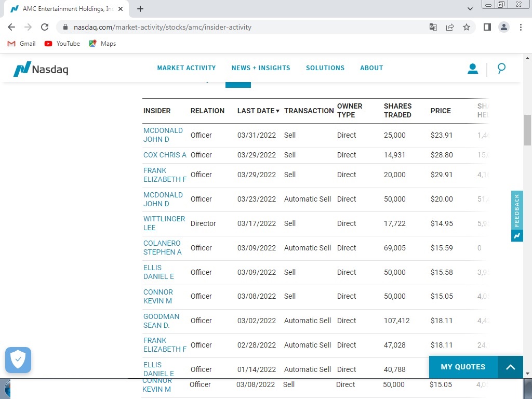This screenshot has height=399, width=532.
Task: Bookmark this page with the star icon
Action: point(467,27)
